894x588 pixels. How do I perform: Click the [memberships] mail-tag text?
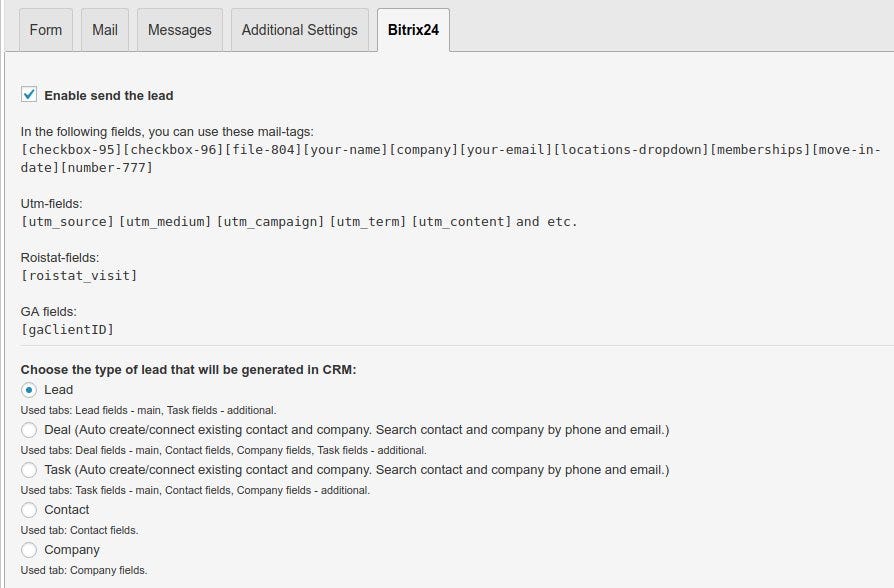[760, 150]
